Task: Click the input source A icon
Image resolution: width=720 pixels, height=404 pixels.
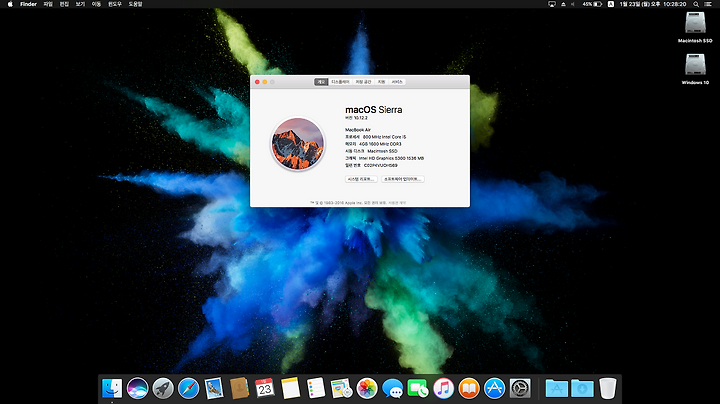Action: [611, 4]
